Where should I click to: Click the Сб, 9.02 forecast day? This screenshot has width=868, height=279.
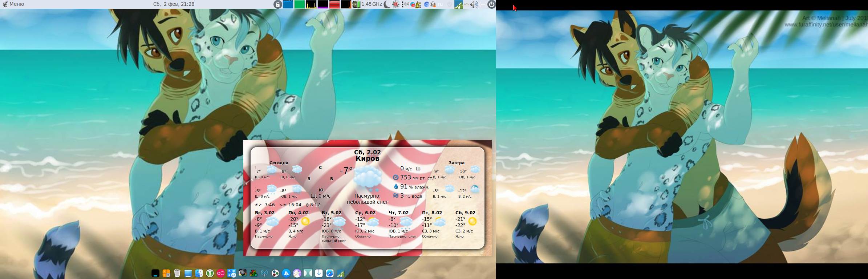pos(465,213)
